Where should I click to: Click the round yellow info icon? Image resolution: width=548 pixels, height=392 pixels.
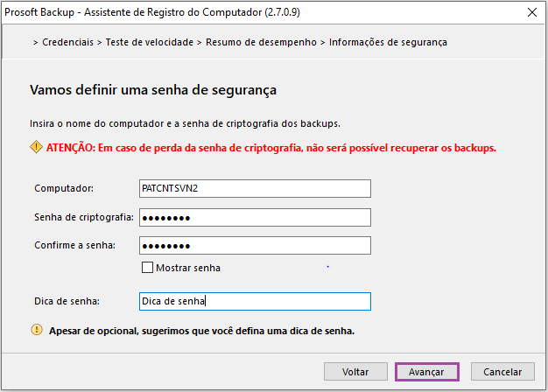pos(37,330)
